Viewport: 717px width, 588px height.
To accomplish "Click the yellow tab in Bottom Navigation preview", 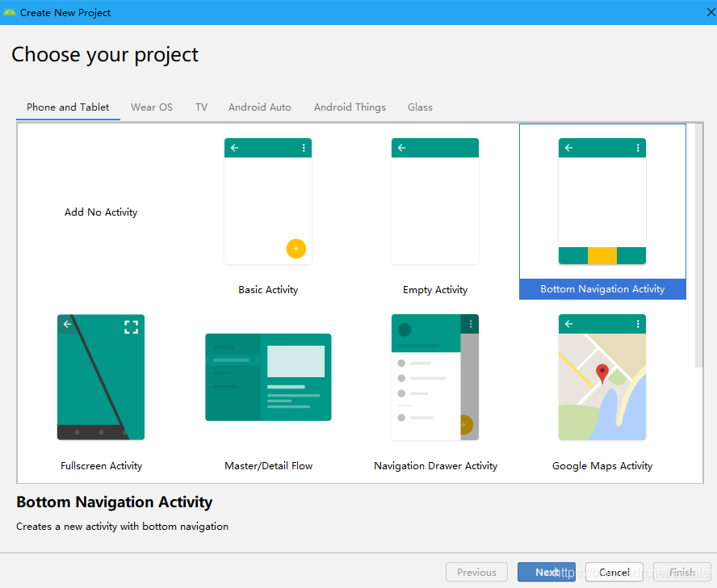I will (602, 255).
